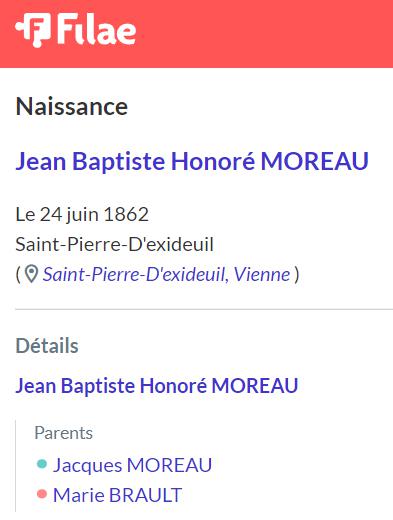Click the plain Saint-Pierre-D'exideuil text line
The image size is (393, 520).
click(114, 244)
